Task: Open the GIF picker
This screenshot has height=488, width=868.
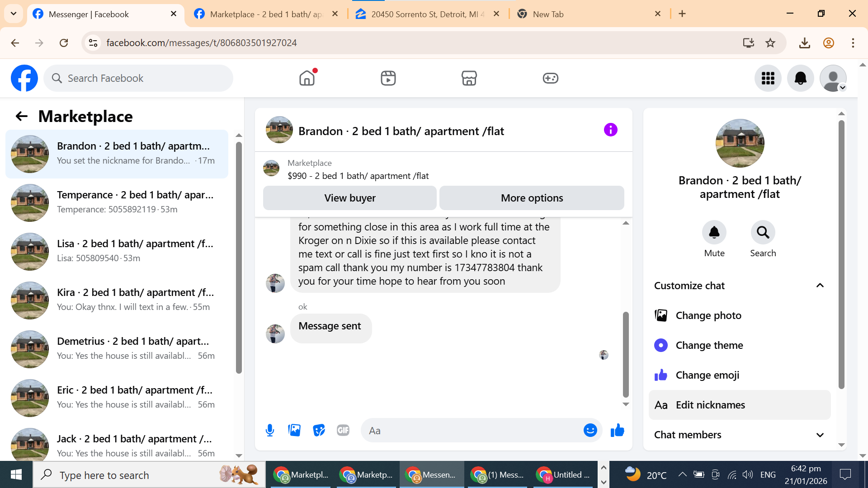Action: [x=343, y=430]
